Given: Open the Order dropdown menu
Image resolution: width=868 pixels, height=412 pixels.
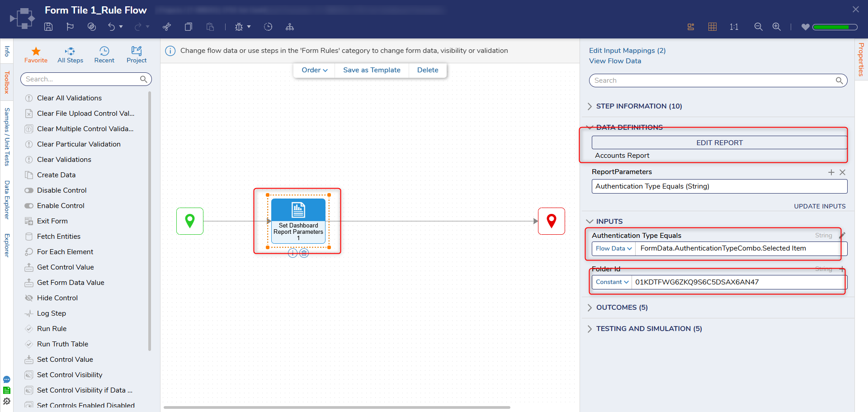Looking at the screenshot, I should point(314,70).
